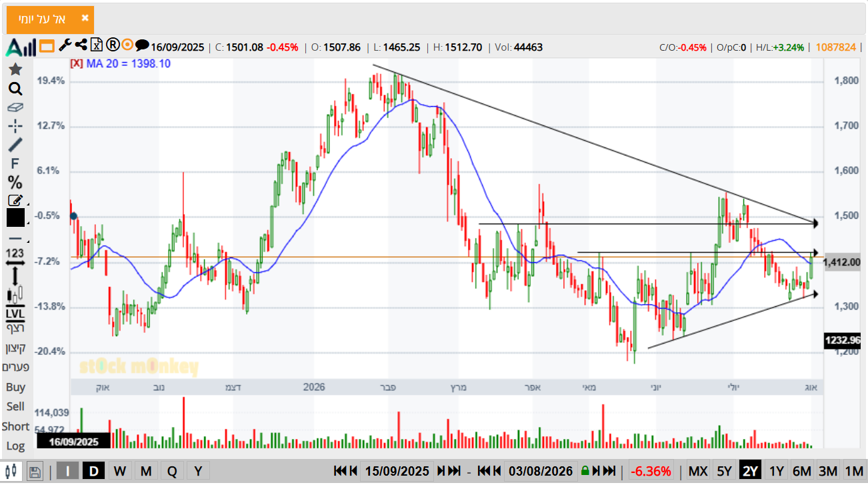
Task: Open comments with the speech bubble icon
Action: tap(142, 45)
